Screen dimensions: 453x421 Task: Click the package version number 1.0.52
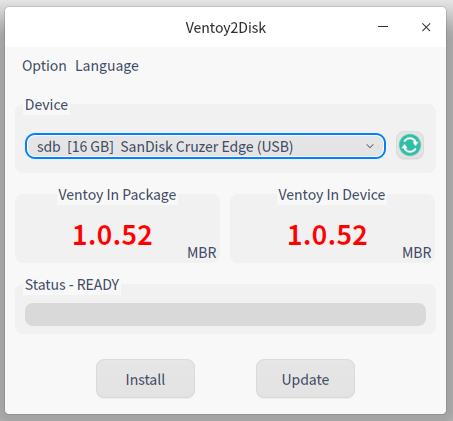pos(112,235)
